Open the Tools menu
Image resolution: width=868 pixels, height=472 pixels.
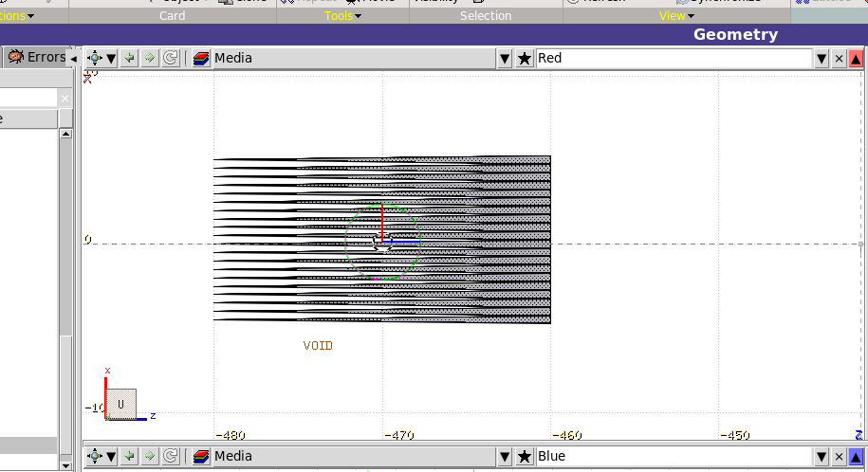[x=342, y=15]
